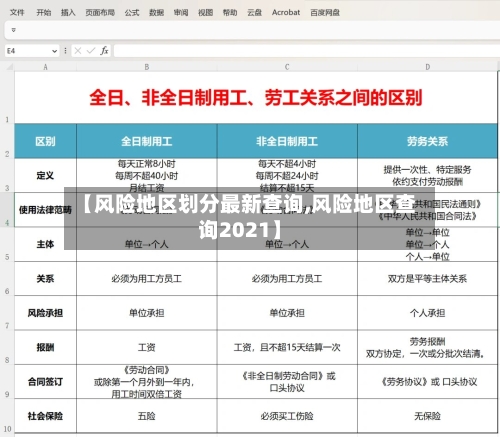Click the 社会保险 cell

pos(46,416)
